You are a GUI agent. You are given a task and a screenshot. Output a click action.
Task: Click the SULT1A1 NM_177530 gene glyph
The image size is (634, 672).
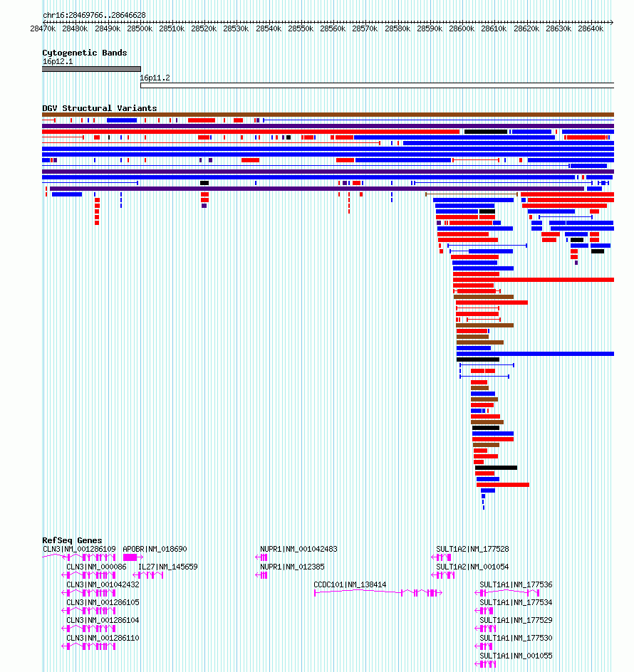tap(484, 646)
